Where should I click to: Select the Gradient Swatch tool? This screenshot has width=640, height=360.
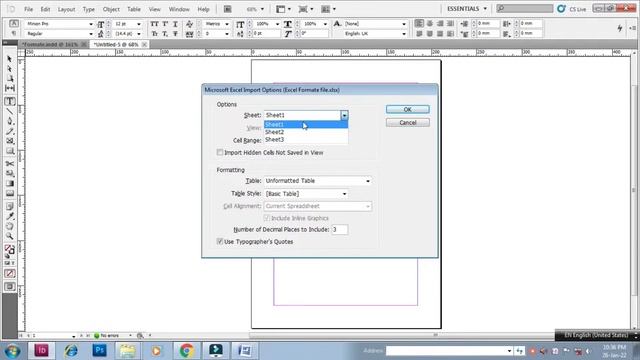point(10,183)
